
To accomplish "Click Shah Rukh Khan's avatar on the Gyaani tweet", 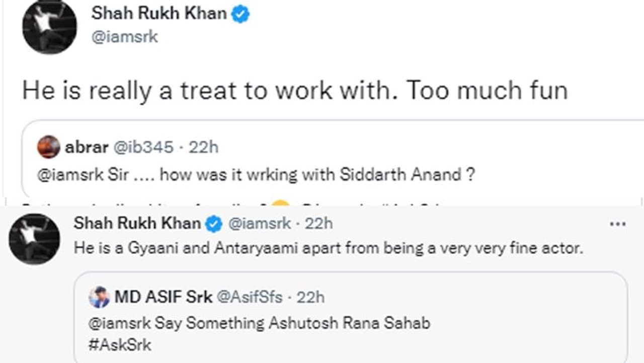I will tap(35, 239).
